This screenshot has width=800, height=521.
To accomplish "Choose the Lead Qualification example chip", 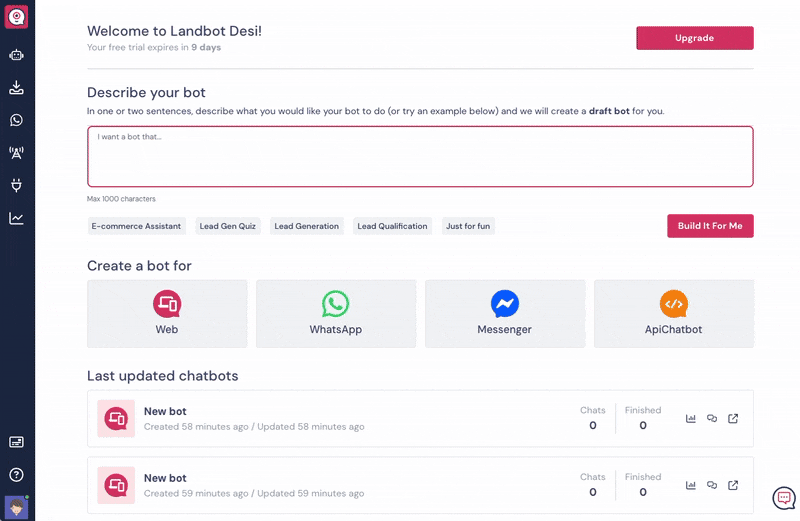I will point(392,226).
